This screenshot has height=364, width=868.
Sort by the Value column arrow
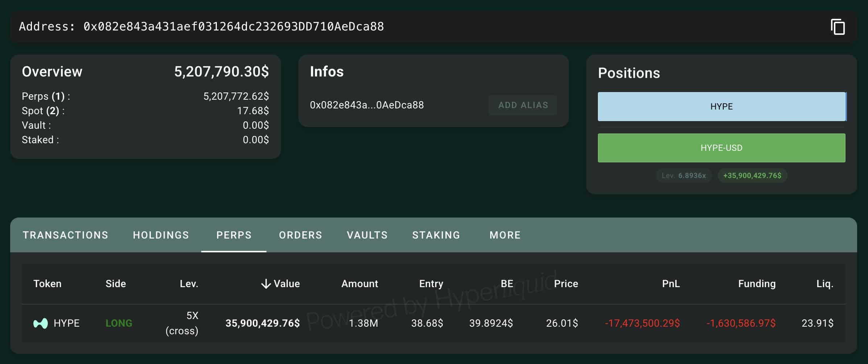[266, 284]
